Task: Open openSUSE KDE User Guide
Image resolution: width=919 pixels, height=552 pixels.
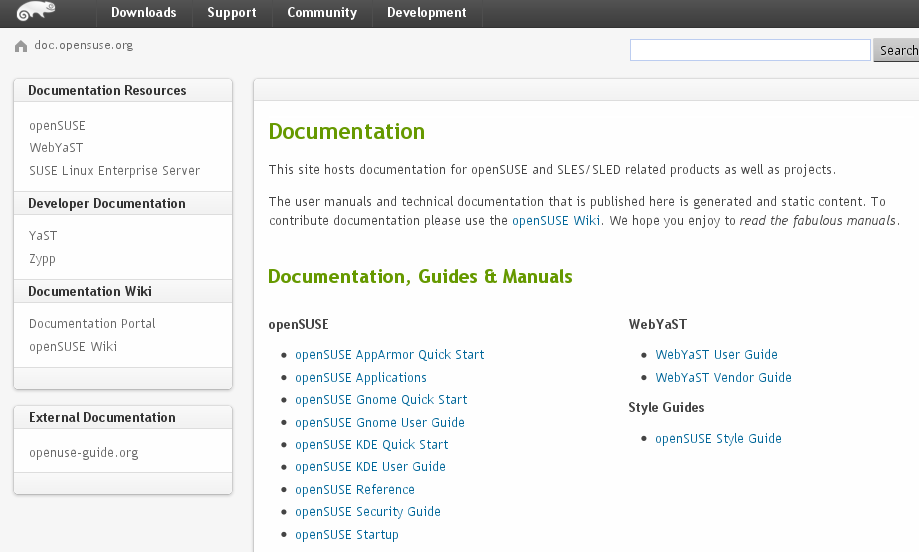Action: tap(370, 467)
